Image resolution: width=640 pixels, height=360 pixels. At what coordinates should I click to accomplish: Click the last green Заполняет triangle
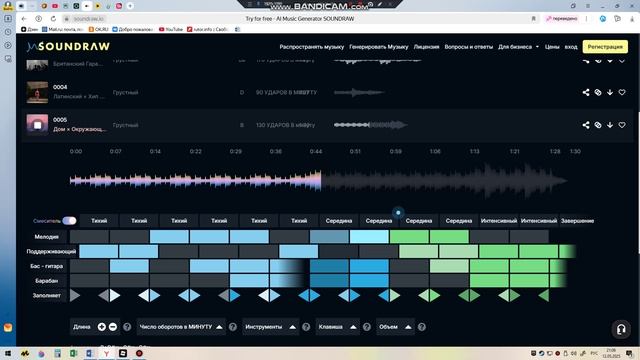pyautogui.click(x=544, y=296)
